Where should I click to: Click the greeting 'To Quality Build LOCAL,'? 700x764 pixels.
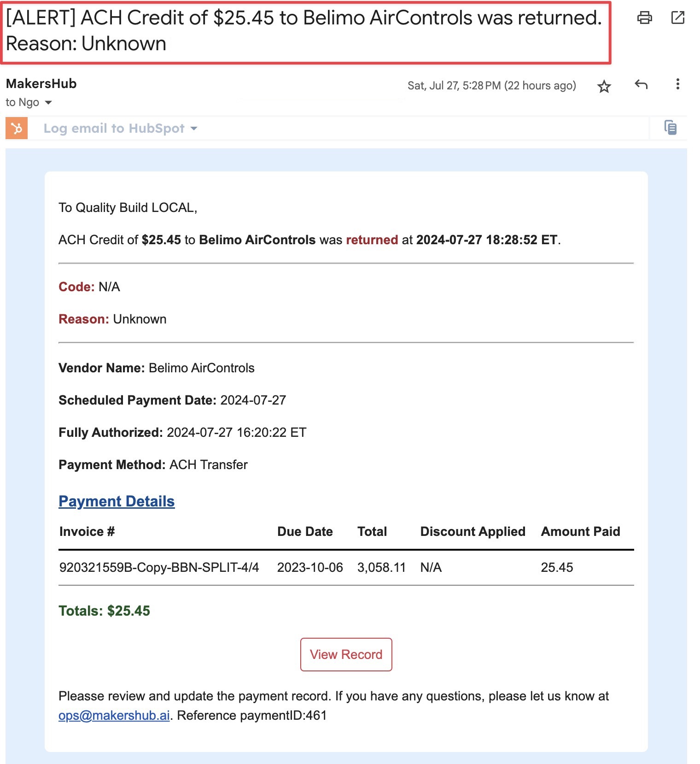tap(128, 207)
